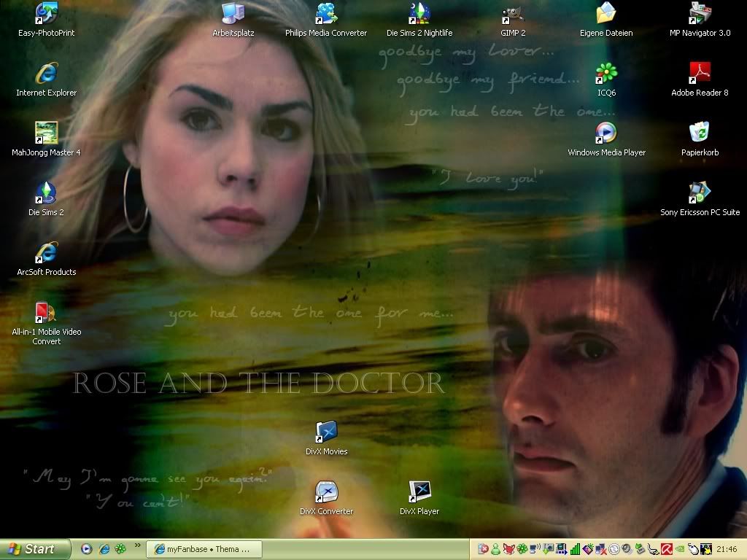Image resolution: width=747 pixels, height=560 pixels.
Task: Click the green buddy messenger tray icon
Action: 495,549
